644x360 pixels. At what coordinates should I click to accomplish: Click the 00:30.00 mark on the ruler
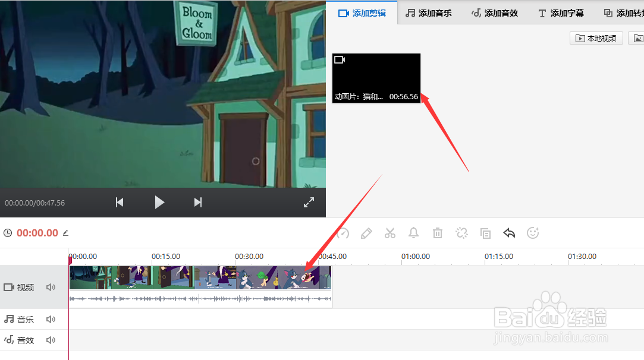(249, 257)
